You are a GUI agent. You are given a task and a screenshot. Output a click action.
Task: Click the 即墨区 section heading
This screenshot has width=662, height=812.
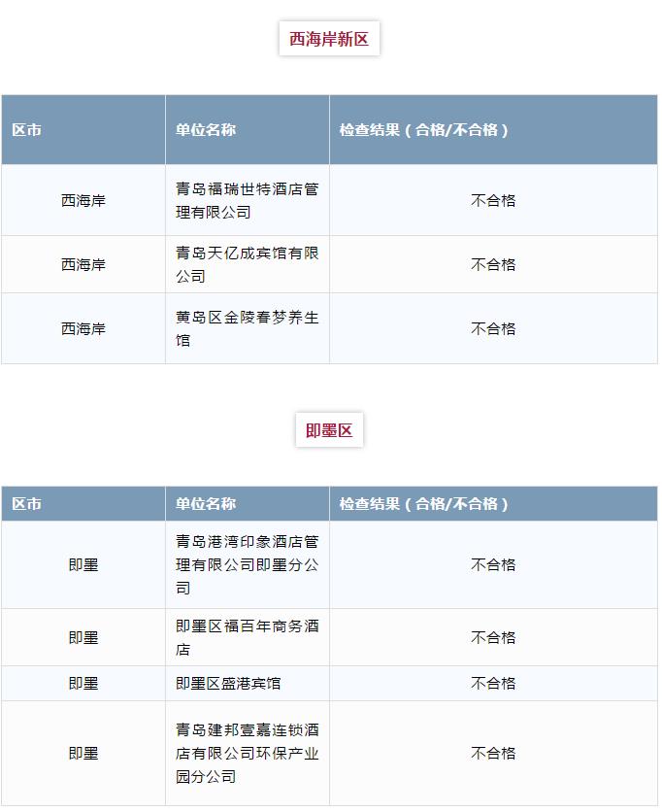point(329,430)
